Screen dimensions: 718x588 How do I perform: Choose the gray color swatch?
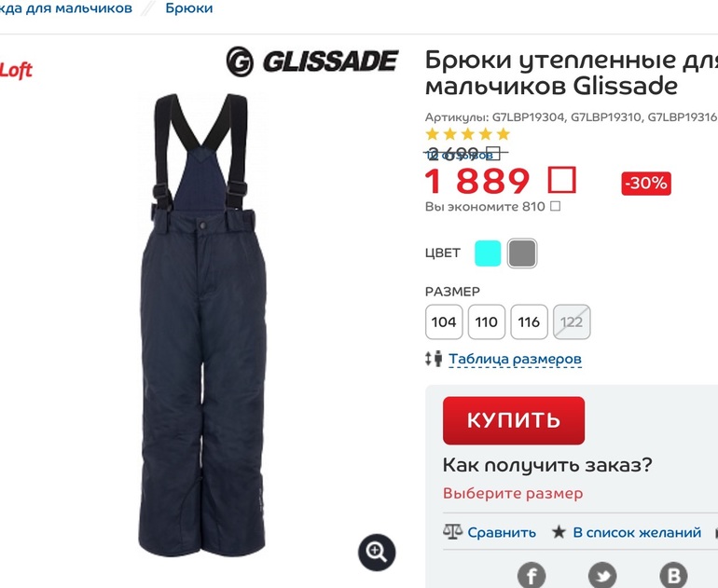click(x=522, y=253)
